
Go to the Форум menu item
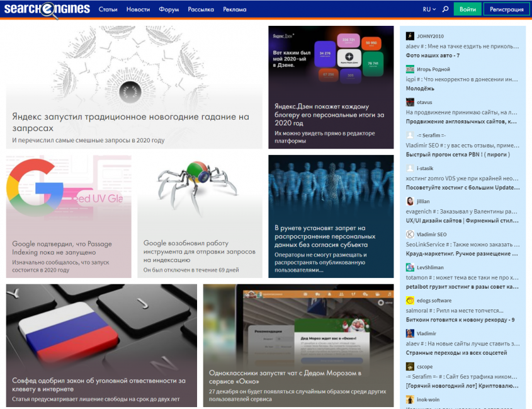[x=169, y=9]
